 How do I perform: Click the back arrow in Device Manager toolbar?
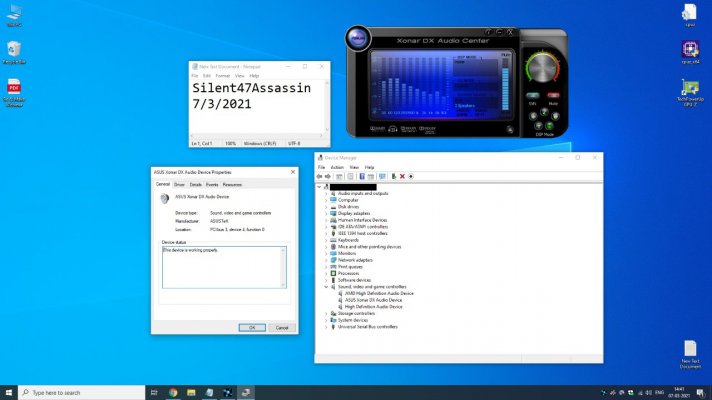pos(319,176)
